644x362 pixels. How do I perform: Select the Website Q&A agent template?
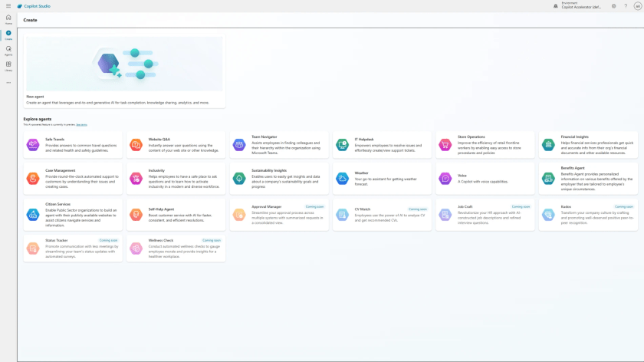176,144
